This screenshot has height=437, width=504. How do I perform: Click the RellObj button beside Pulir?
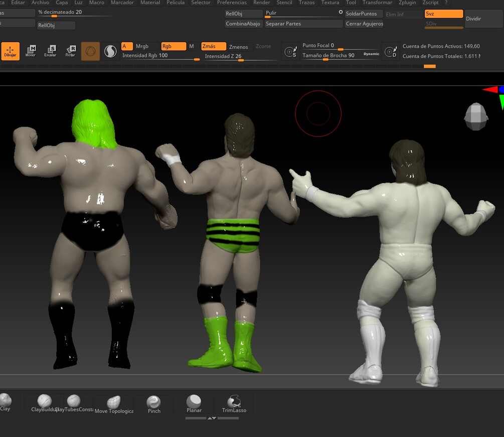(x=243, y=14)
